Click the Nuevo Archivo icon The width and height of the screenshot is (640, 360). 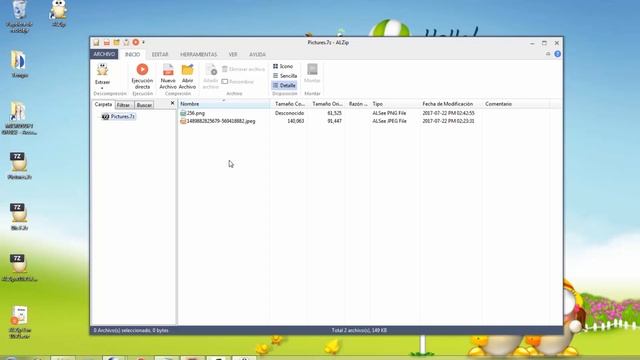pyautogui.click(x=168, y=70)
